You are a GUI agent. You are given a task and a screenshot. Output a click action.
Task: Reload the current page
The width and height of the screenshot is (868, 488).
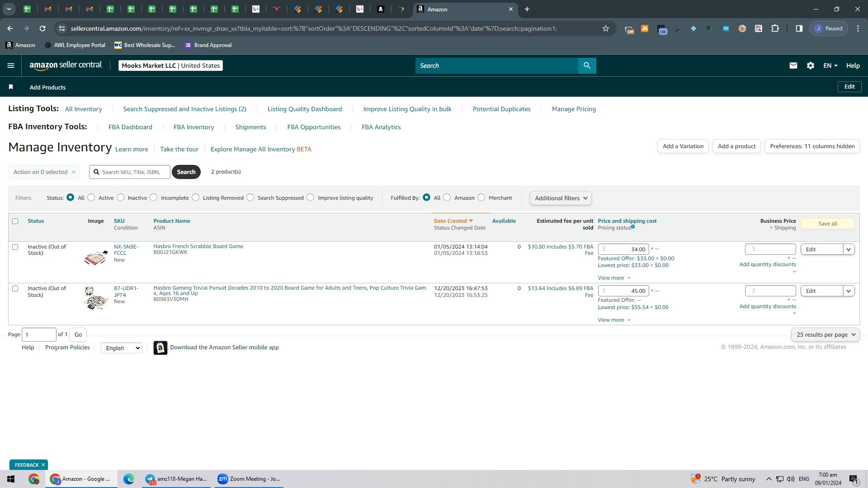pos(42,28)
